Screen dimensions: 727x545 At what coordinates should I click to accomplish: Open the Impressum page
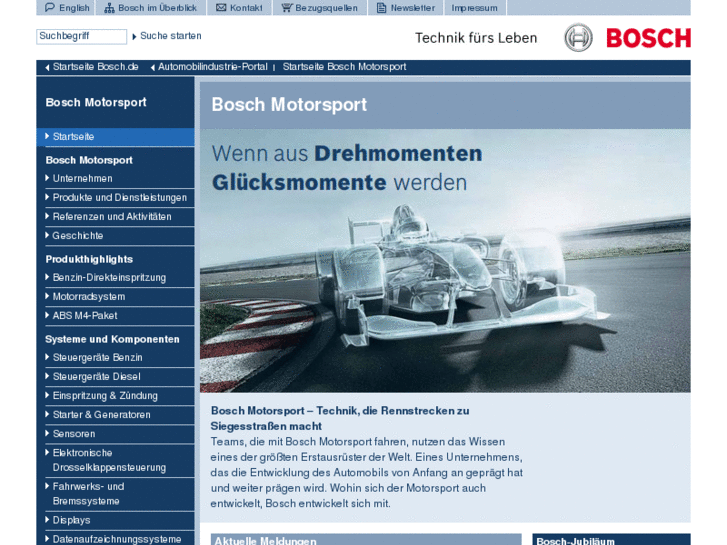[x=474, y=8]
